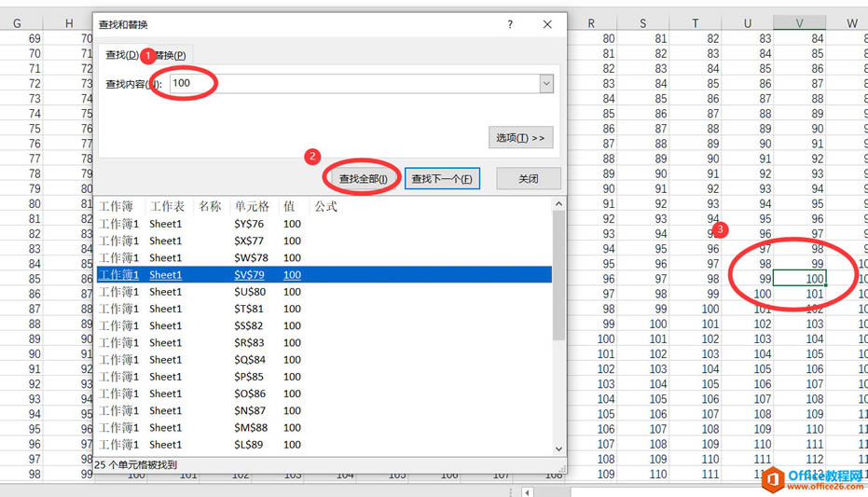The width and height of the screenshot is (868, 497).
Task: Click the help question mark icon
Action: coord(510,24)
